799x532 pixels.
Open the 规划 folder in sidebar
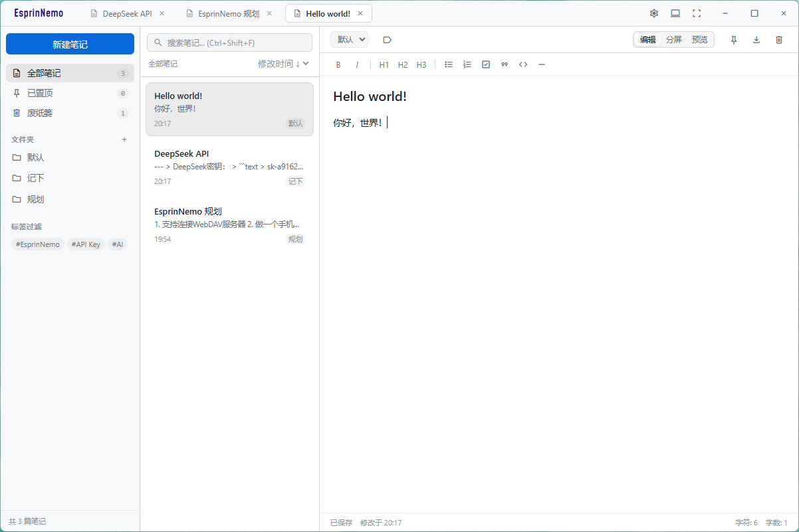tap(70, 199)
